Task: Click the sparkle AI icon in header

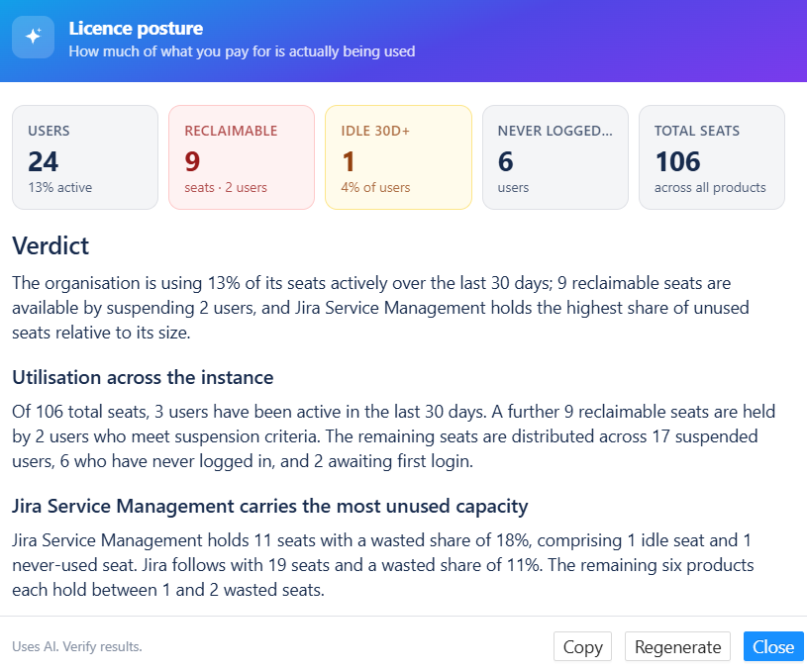Action: tap(34, 37)
